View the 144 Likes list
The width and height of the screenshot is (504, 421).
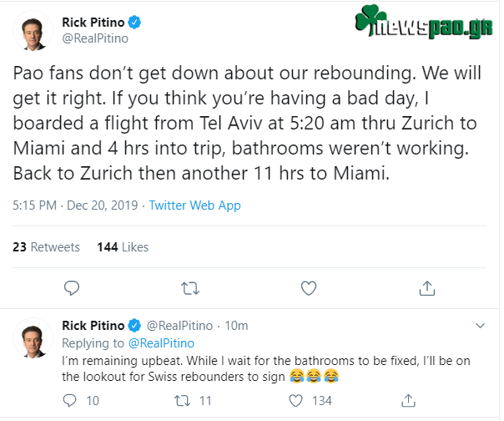(x=123, y=247)
